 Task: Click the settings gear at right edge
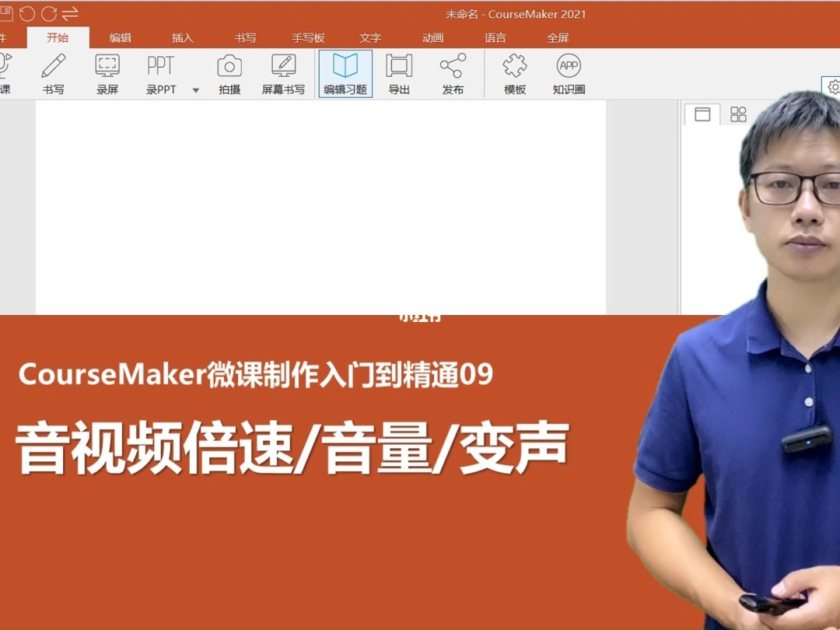834,87
